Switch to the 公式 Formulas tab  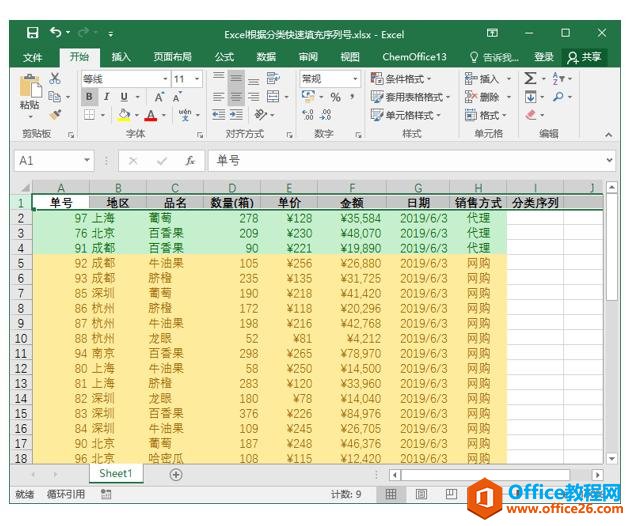224,57
